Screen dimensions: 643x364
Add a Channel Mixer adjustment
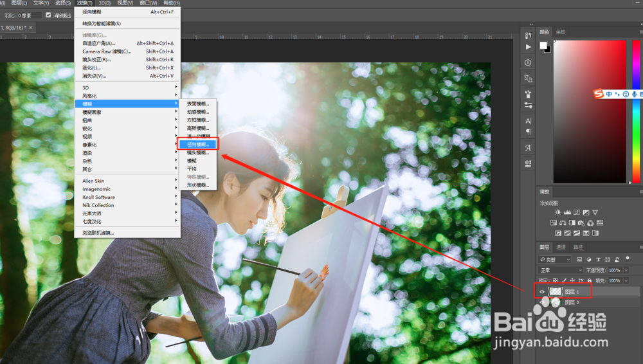click(x=590, y=223)
